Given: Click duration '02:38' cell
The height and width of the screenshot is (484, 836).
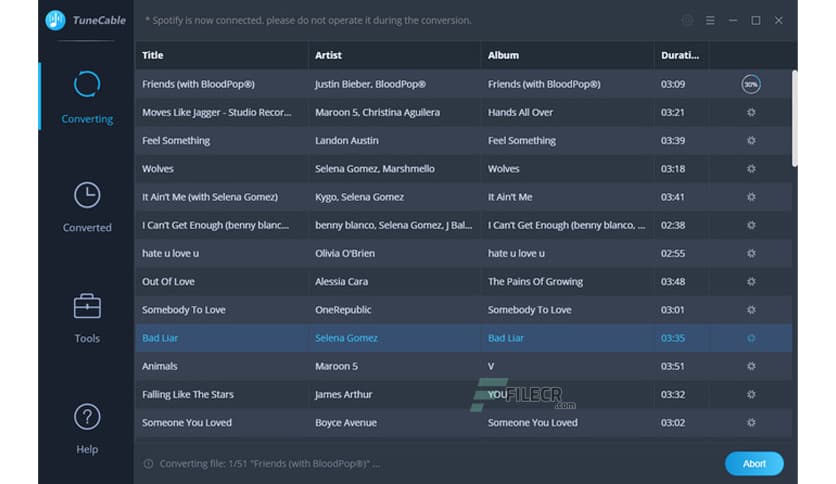Looking at the screenshot, I should (673, 225).
